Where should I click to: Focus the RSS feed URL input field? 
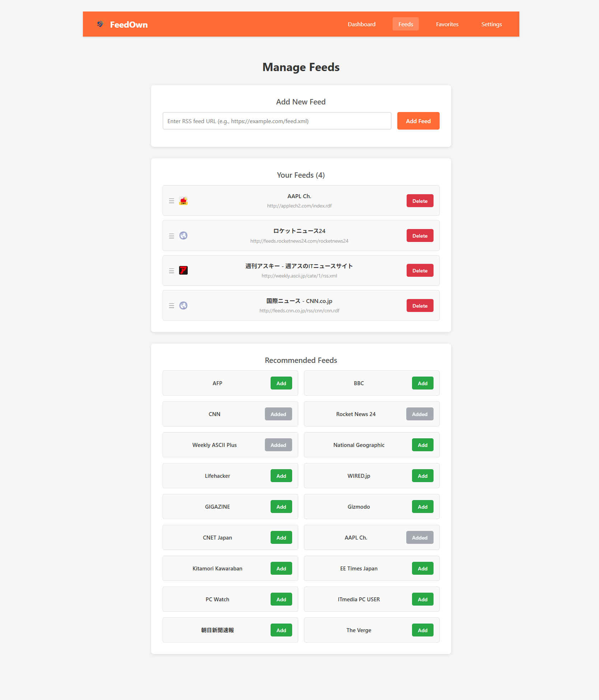[277, 121]
